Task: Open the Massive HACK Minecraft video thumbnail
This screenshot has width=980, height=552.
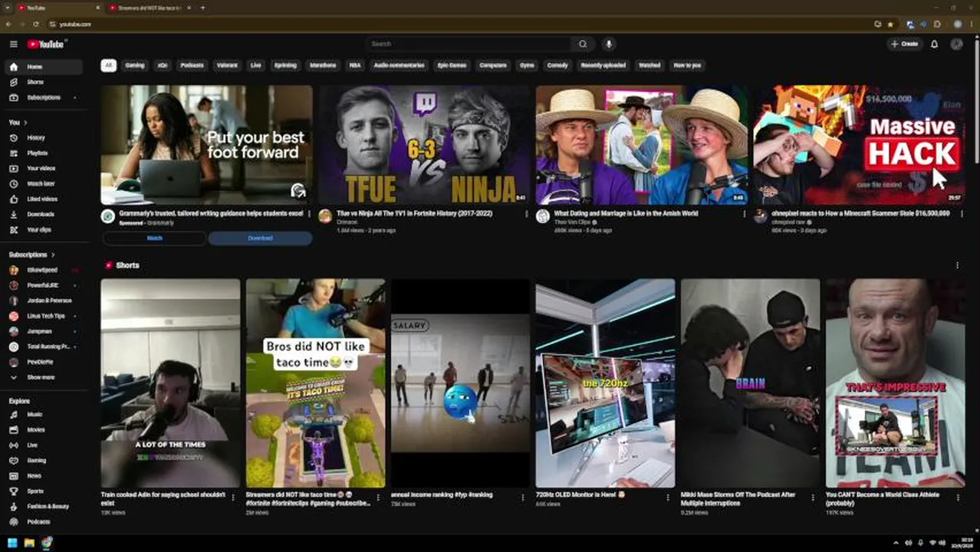Action: (859, 145)
